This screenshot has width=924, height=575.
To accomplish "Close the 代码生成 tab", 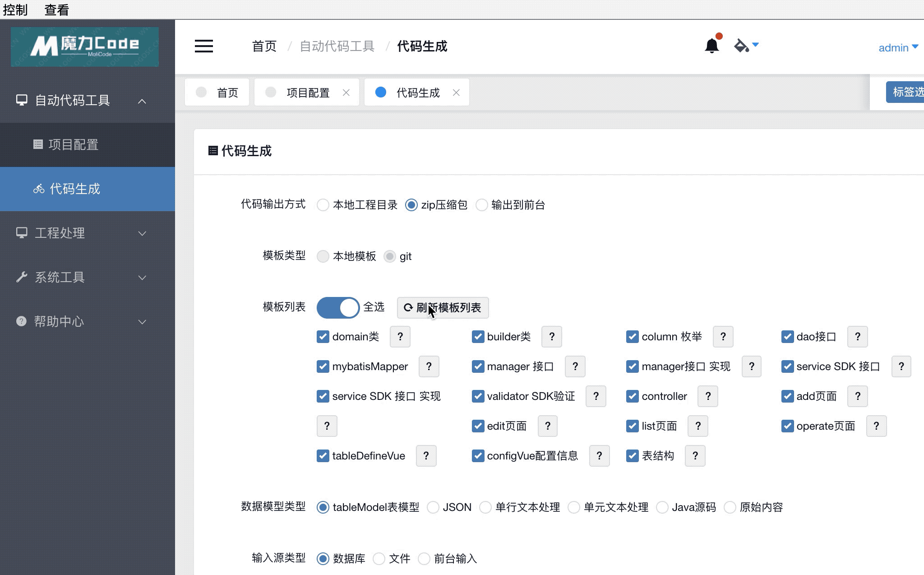I will [x=456, y=93].
